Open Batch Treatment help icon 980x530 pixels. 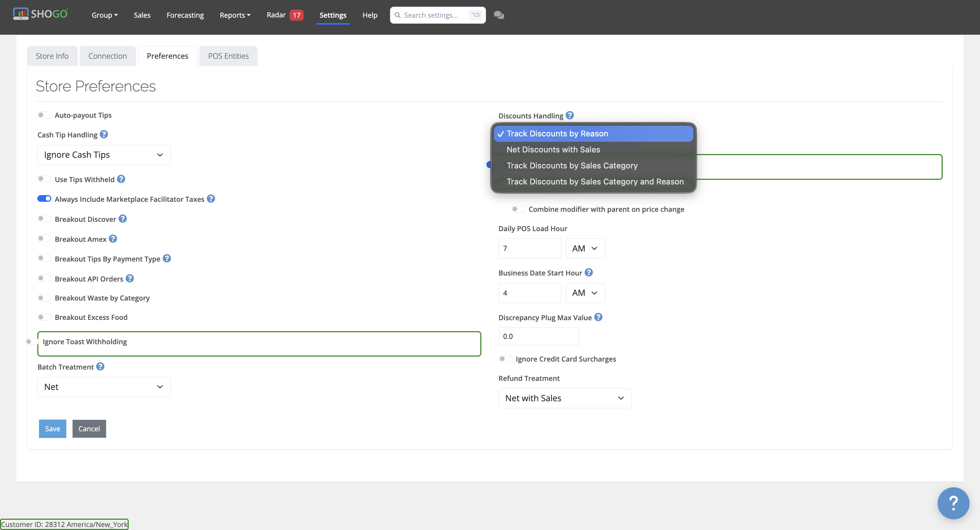(x=100, y=366)
